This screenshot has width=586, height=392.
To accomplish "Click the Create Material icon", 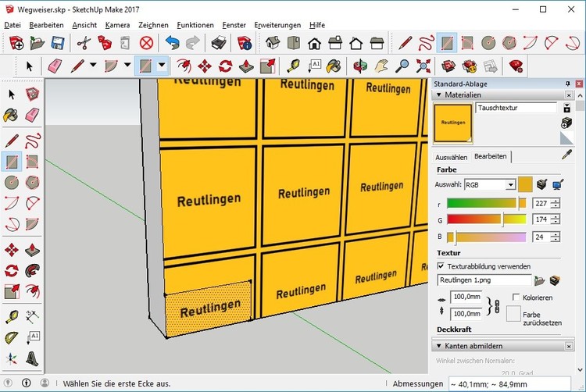I will (566, 123).
